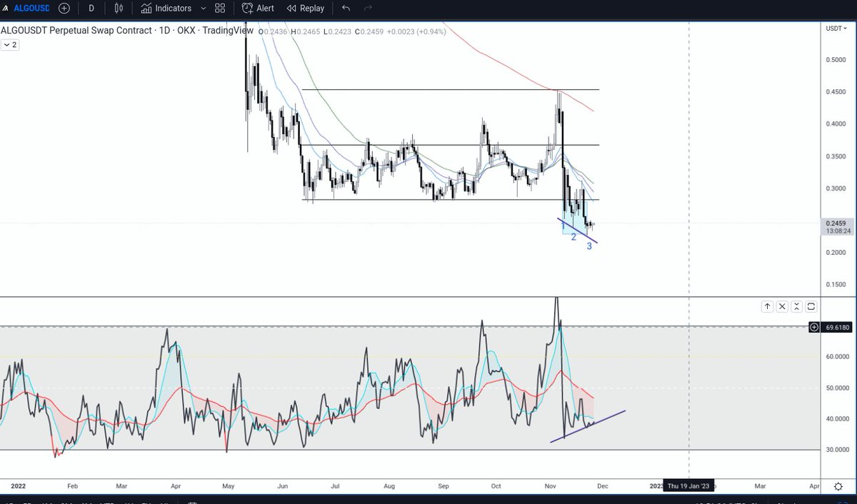Click the 50.0000 indicator axis label

point(836,388)
